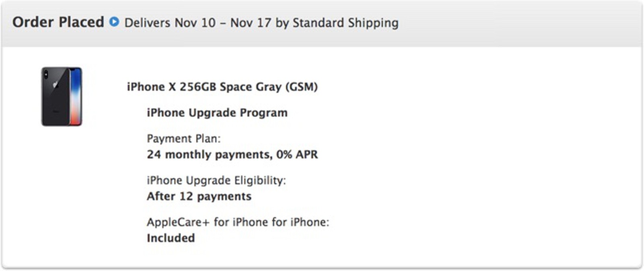This screenshot has width=644, height=271.
Task: Open the iPhone Upgrade Eligibility details
Action: [x=216, y=180]
